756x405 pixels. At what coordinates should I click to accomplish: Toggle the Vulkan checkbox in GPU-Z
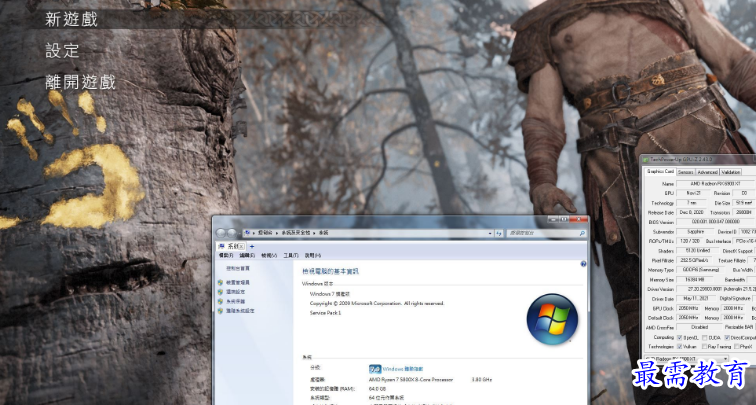click(x=680, y=347)
